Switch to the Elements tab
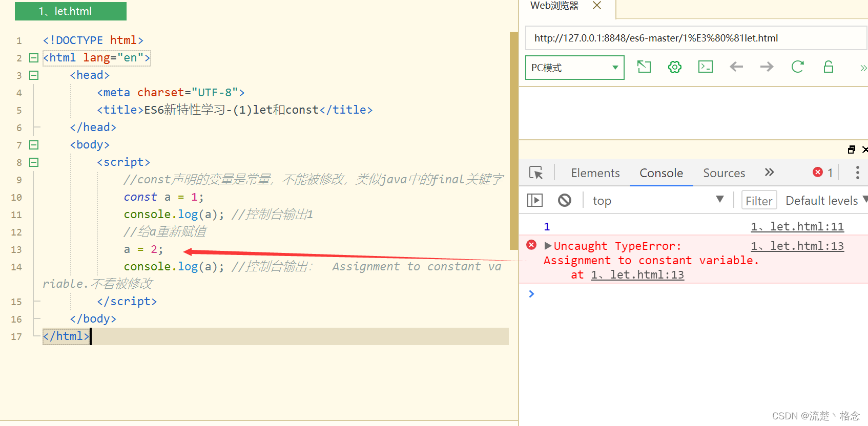This screenshot has width=868, height=426. (x=595, y=173)
